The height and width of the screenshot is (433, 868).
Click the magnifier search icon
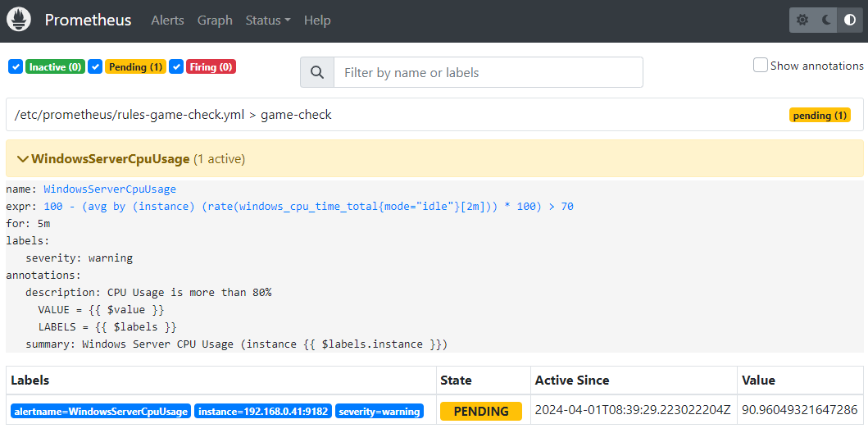(317, 72)
